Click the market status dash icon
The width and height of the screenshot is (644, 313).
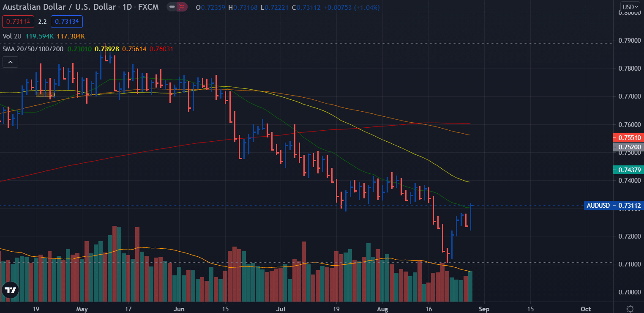(172, 7)
